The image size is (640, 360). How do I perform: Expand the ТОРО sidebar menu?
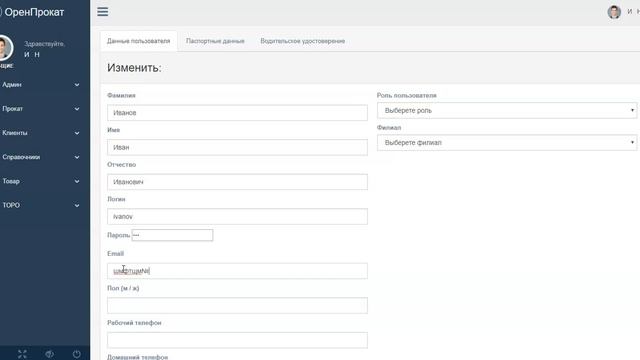click(x=41, y=205)
